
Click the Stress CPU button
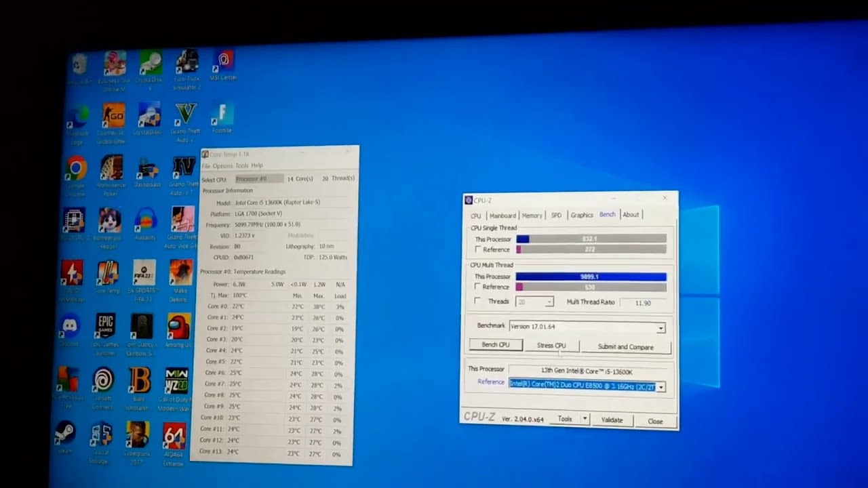[x=551, y=346]
